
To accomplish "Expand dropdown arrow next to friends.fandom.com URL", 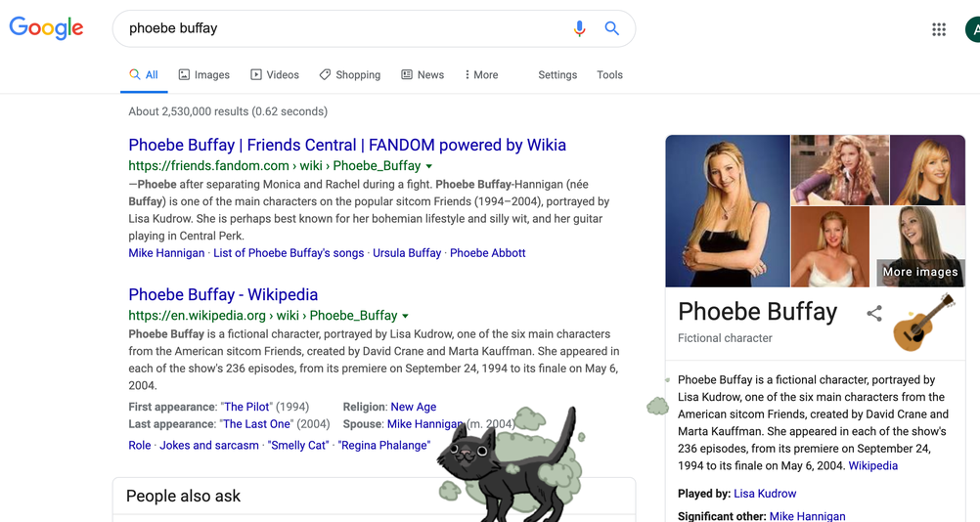I will click(429, 166).
